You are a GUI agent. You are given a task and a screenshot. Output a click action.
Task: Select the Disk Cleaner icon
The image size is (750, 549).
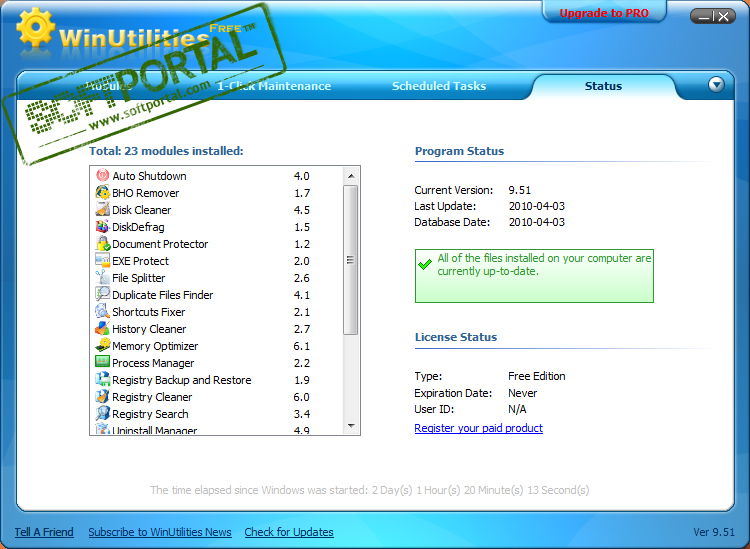(102, 209)
